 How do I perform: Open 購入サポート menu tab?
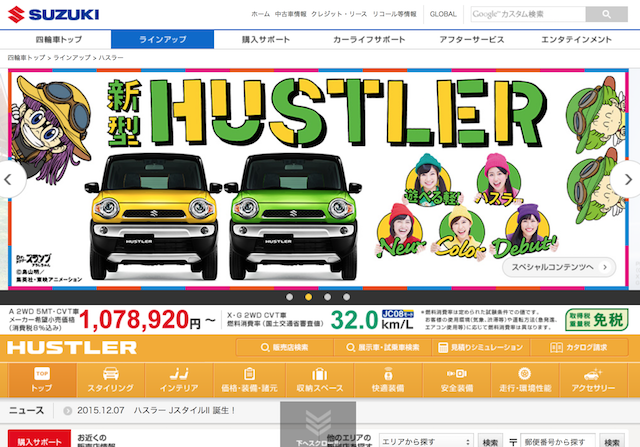[x=266, y=40]
